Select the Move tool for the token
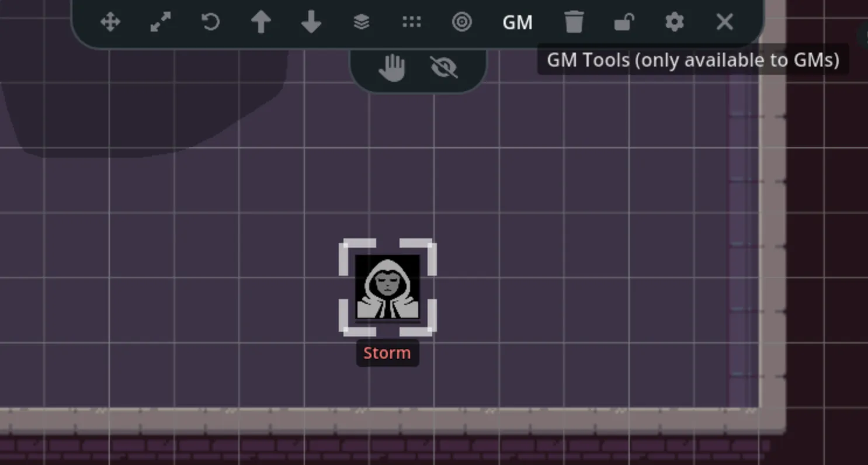Image resolution: width=868 pixels, height=465 pixels. coord(110,22)
